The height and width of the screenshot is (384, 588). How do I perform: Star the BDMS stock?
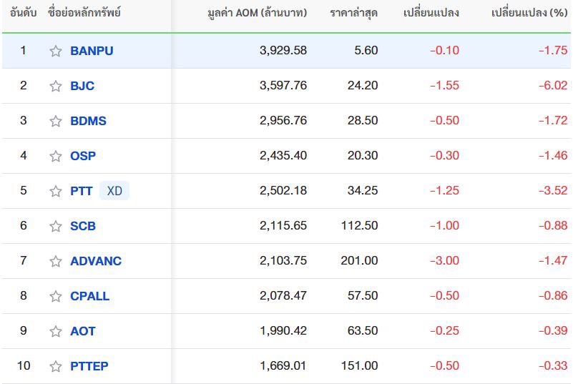56,121
